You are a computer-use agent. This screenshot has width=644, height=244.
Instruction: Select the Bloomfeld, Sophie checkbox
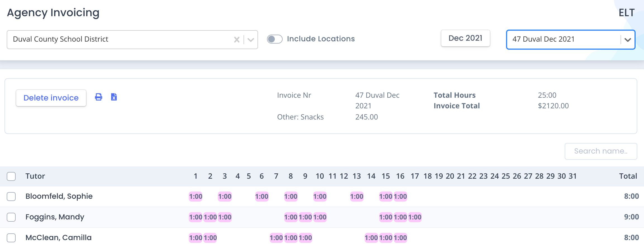click(x=11, y=197)
